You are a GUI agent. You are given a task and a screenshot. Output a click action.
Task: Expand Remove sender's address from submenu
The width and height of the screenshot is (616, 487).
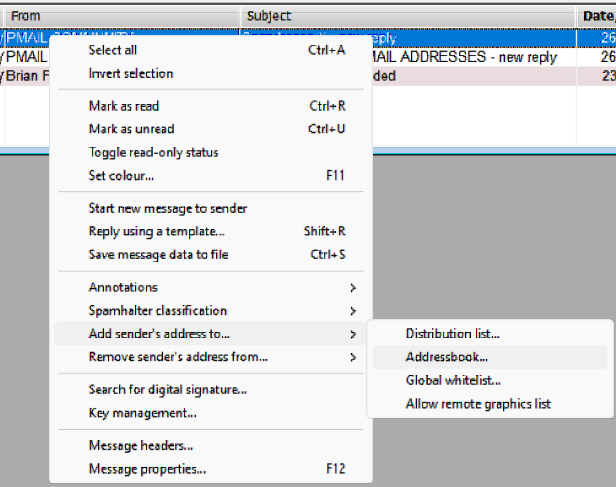click(x=178, y=357)
